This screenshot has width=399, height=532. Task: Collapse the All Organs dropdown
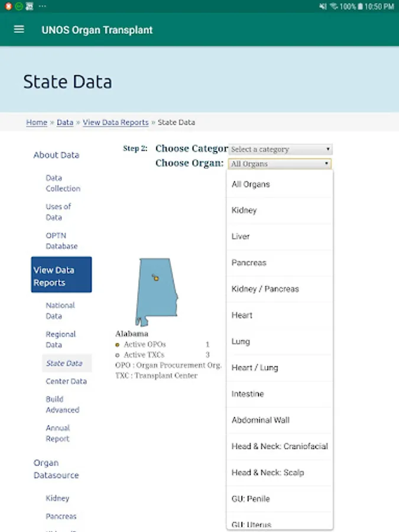coord(280,164)
